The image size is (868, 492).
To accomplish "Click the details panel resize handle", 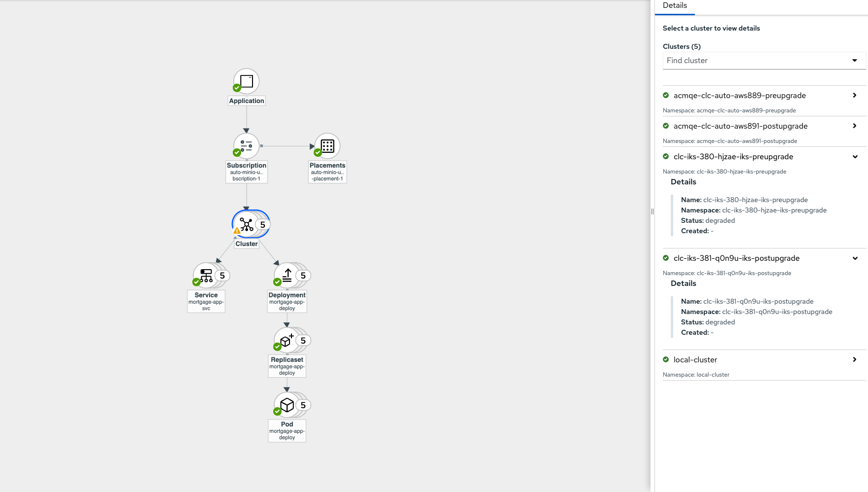I will pyautogui.click(x=652, y=211).
